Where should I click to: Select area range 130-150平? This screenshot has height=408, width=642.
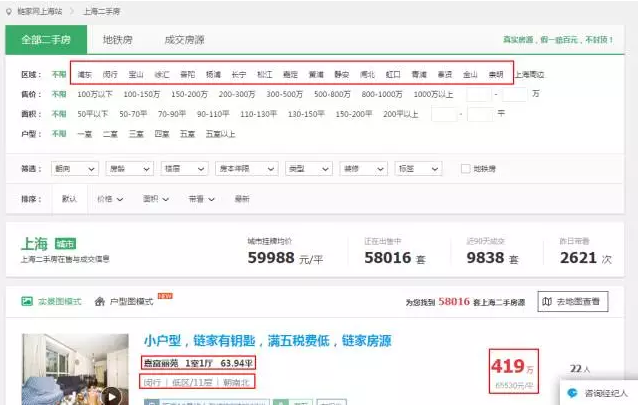pos(306,114)
